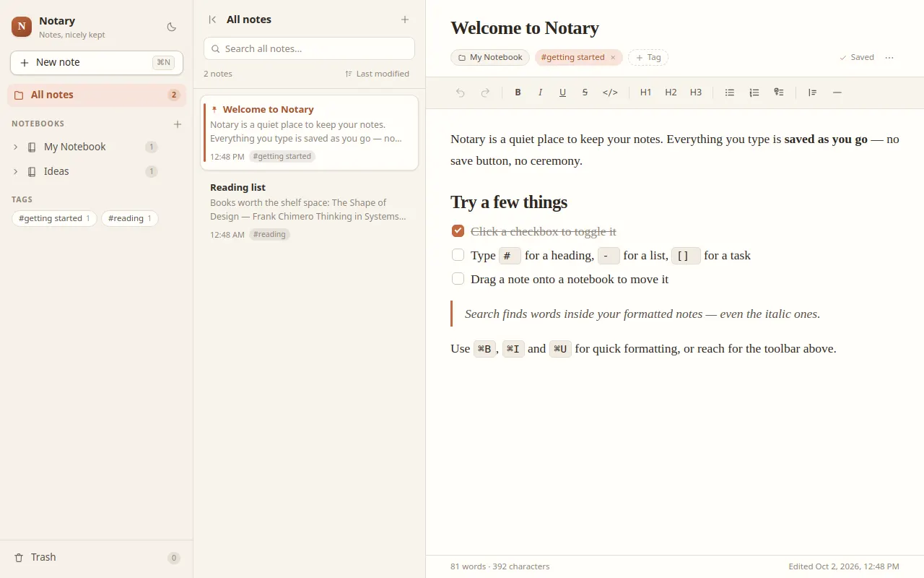Apply the H2 heading style
Image resolution: width=924 pixels, height=578 pixels.
pos(671,92)
